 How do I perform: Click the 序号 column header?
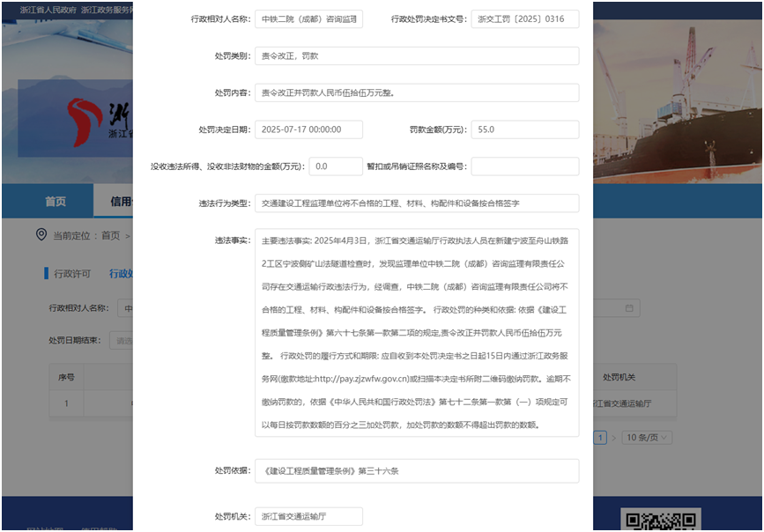[x=66, y=377]
